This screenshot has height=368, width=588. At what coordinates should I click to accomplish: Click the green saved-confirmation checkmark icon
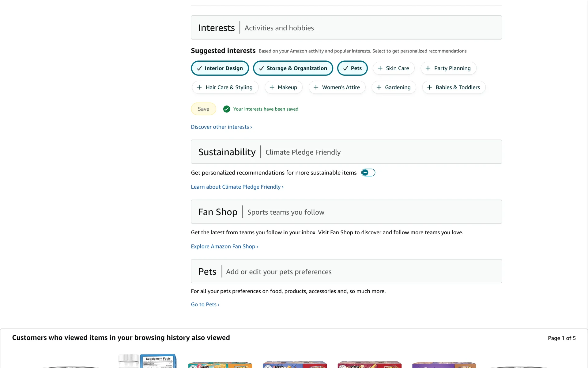[x=227, y=109]
